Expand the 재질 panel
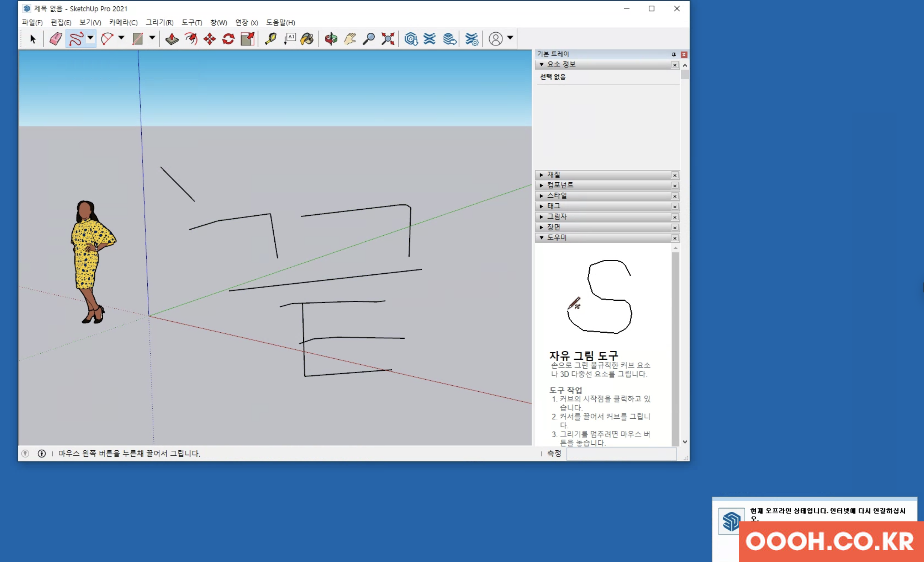Image resolution: width=924 pixels, height=562 pixels. pos(553,175)
